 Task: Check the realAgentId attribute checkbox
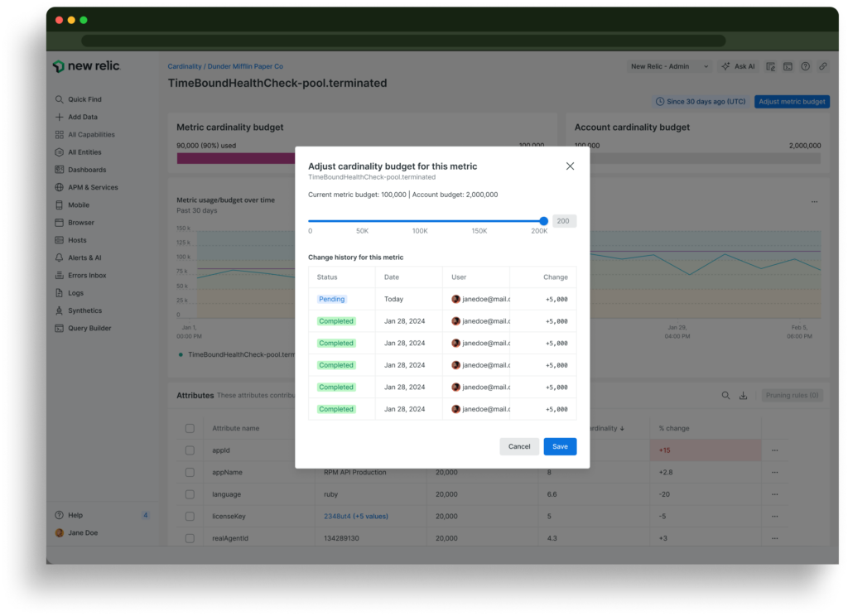point(190,539)
